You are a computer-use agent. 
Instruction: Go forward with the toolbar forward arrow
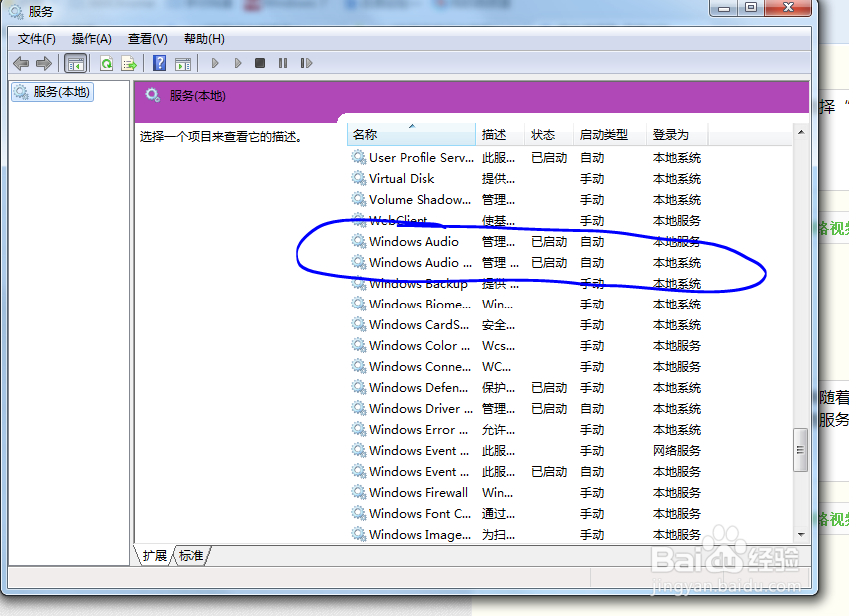(44, 63)
